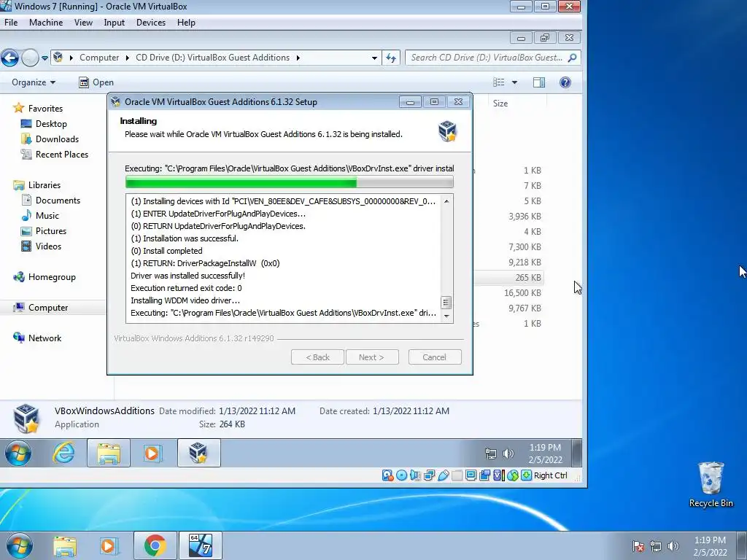Click the optical disk status icon
Viewport: 747px width, 560px height.
coord(402,475)
